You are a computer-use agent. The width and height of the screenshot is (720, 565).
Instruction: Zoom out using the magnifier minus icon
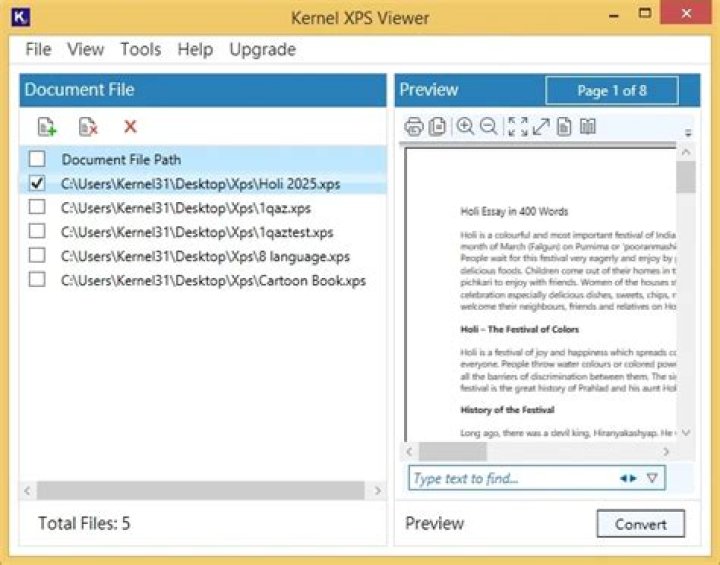(489, 126)
